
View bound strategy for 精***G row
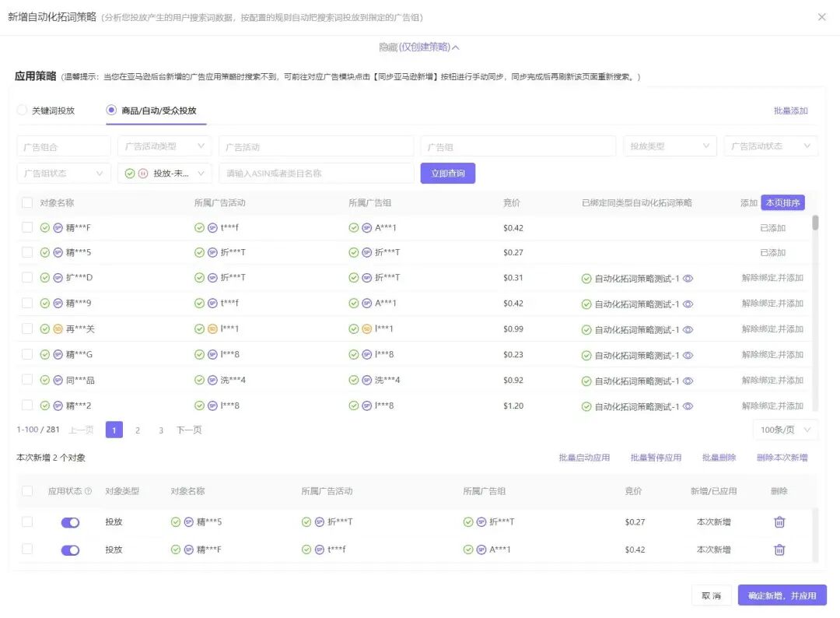[688, 356]
